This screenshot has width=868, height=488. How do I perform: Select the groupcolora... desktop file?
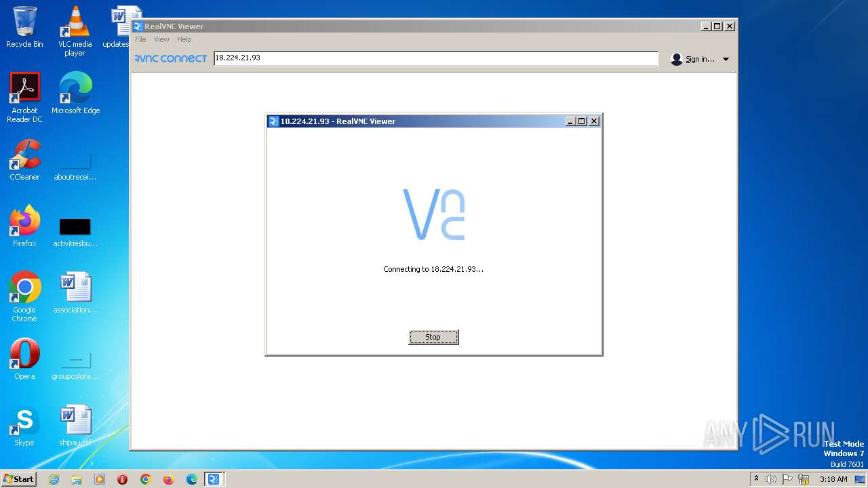pos(75,365)
